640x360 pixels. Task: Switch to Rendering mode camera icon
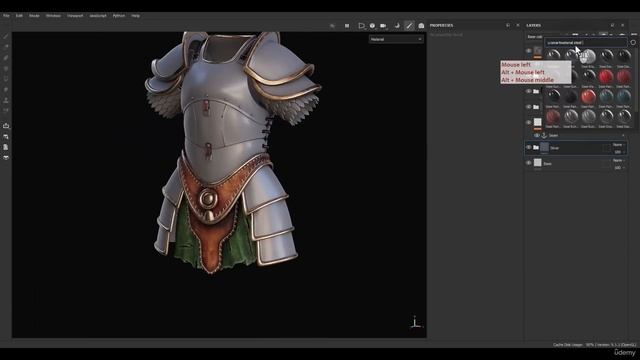point(421,25)
